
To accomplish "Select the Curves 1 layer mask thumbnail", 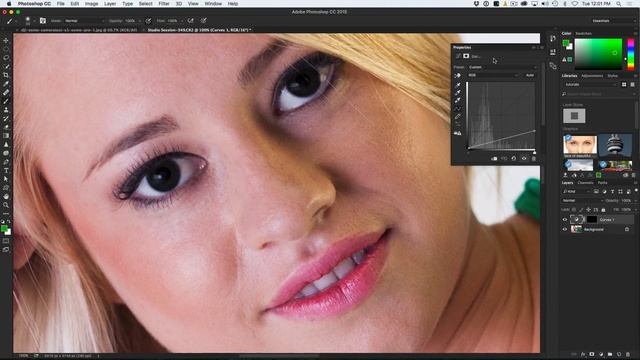I will pos(591,220).
